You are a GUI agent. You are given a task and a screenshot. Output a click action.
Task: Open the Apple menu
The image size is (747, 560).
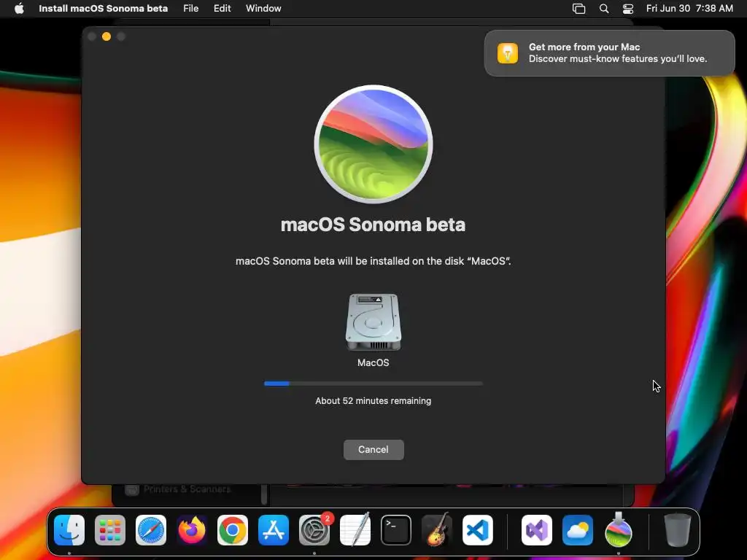[x=19, y=8]
